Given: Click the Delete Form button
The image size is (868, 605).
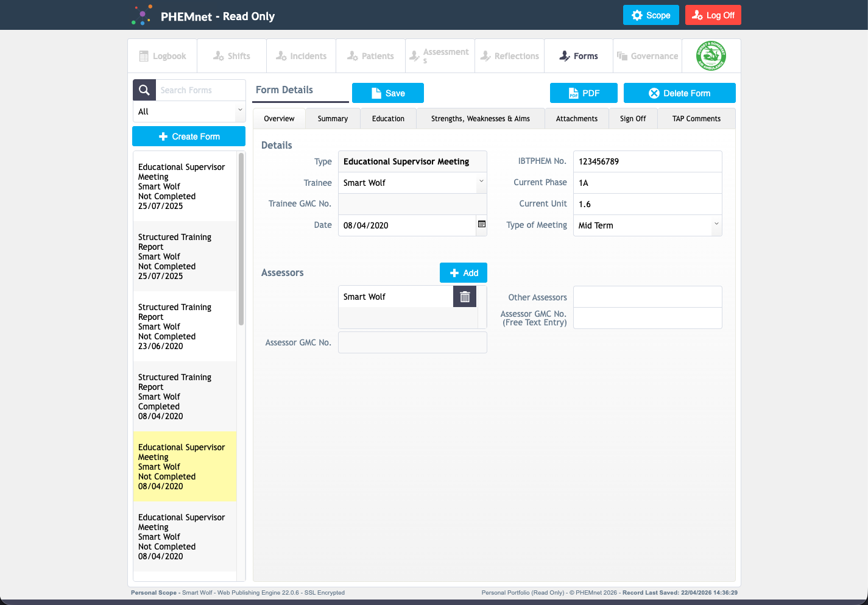Looking at the screenshot, I should click(680, 93).
